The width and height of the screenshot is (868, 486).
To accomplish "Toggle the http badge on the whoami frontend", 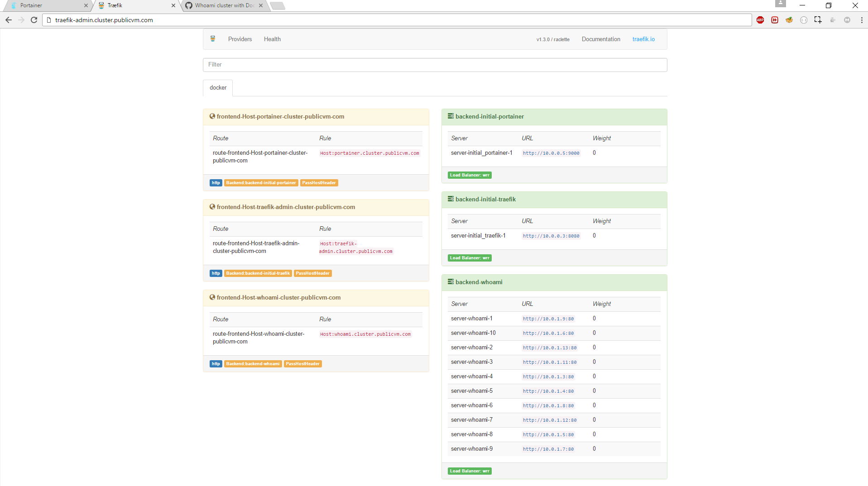I will tap(216, 363).
